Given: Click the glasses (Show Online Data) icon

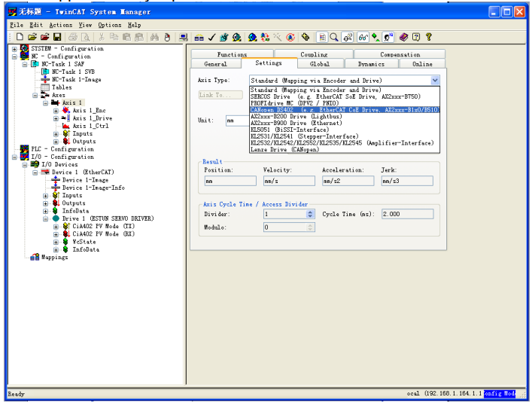Looking at the screenshot, I should [363, 38].
